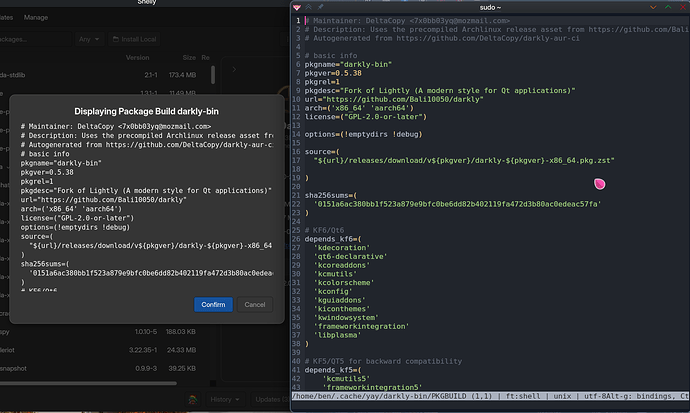The image size is (690, 413).
Task: Click the green maximize chevron icon
Action: (x=668, y=7)
